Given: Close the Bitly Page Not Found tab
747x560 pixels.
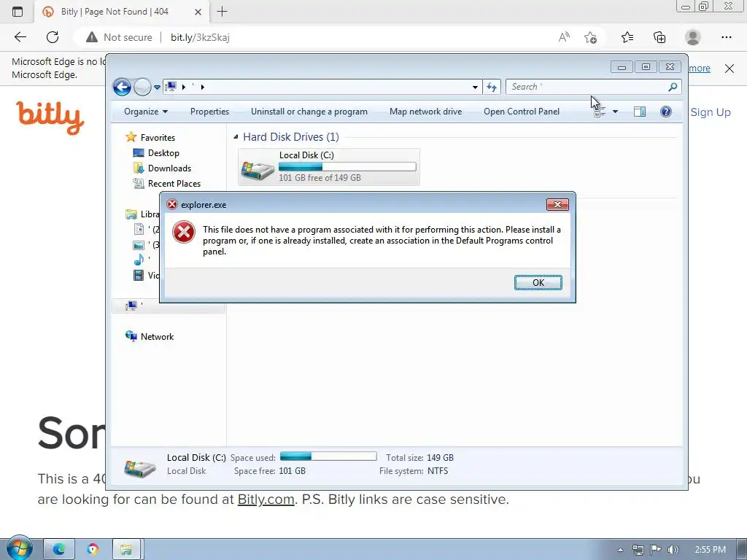Looking at the screenshot, I should [198, 12].
